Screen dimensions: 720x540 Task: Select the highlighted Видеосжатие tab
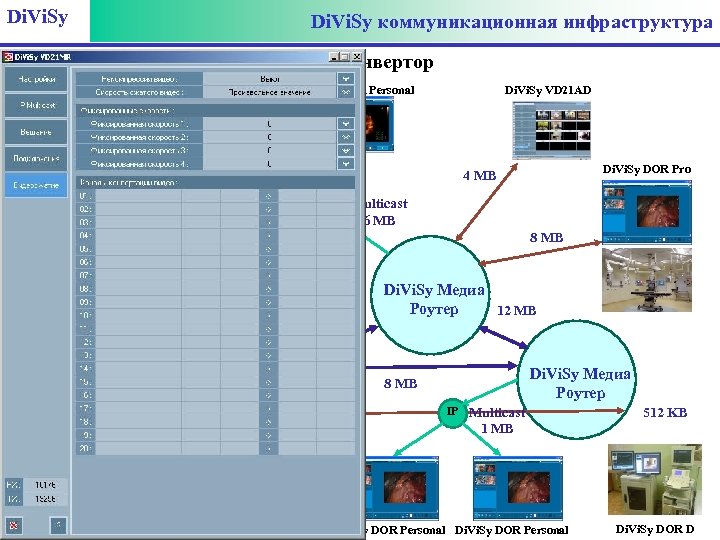(x=36, y=185)
